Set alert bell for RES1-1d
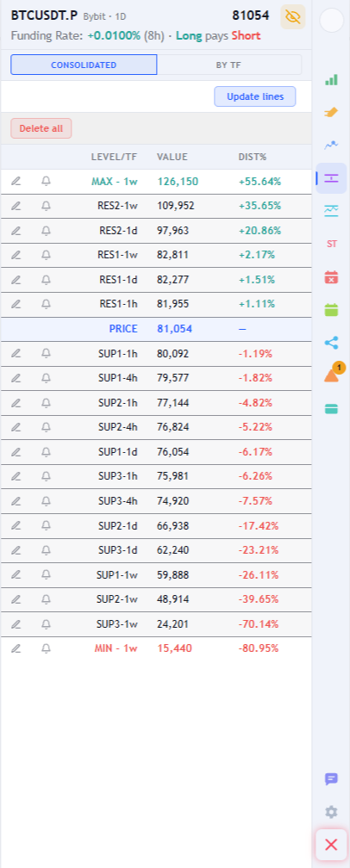The image size is (350, 868). (x=46, y=280)
